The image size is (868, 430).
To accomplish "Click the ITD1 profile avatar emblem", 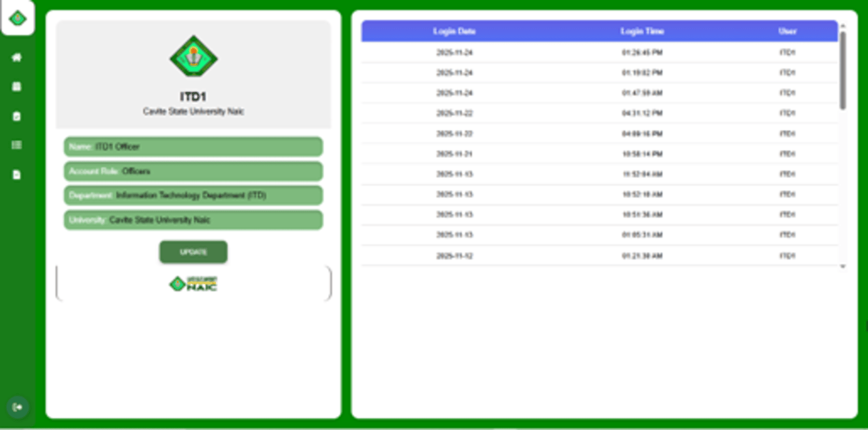I will (x=193, y=56).
